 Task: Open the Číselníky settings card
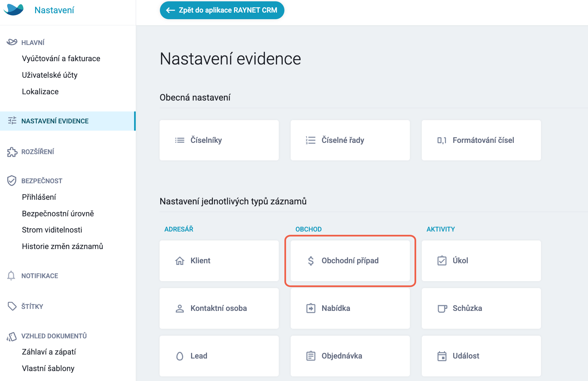[219, 140]
